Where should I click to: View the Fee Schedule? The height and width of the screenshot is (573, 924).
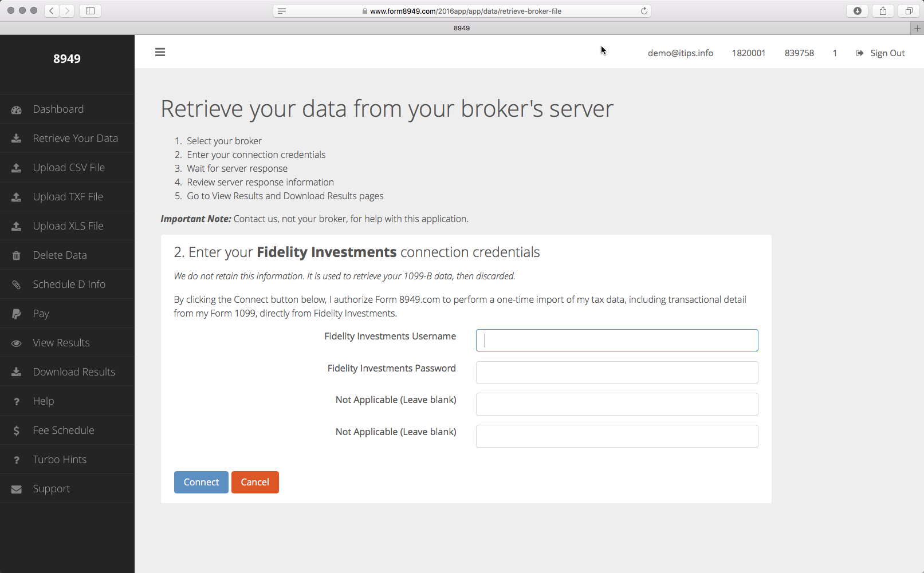tap(67, 430)
